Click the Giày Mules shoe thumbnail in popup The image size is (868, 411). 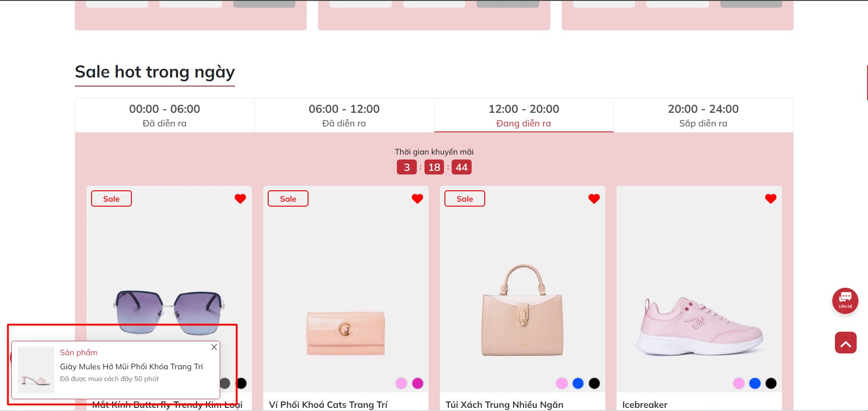[x=36, y=370]
